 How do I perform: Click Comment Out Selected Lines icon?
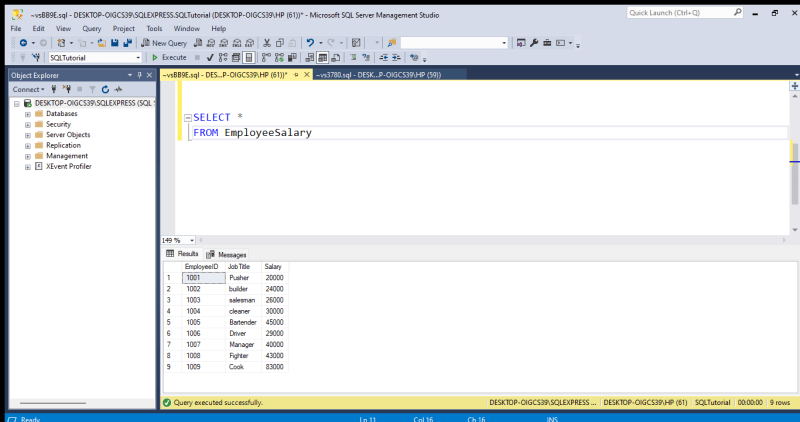click(x=353, y=58)
